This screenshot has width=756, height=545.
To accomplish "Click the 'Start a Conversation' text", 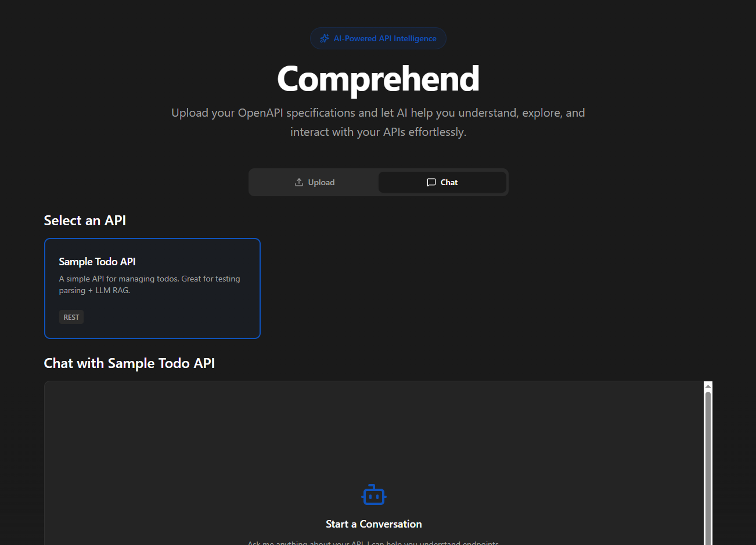I will 374,524.
